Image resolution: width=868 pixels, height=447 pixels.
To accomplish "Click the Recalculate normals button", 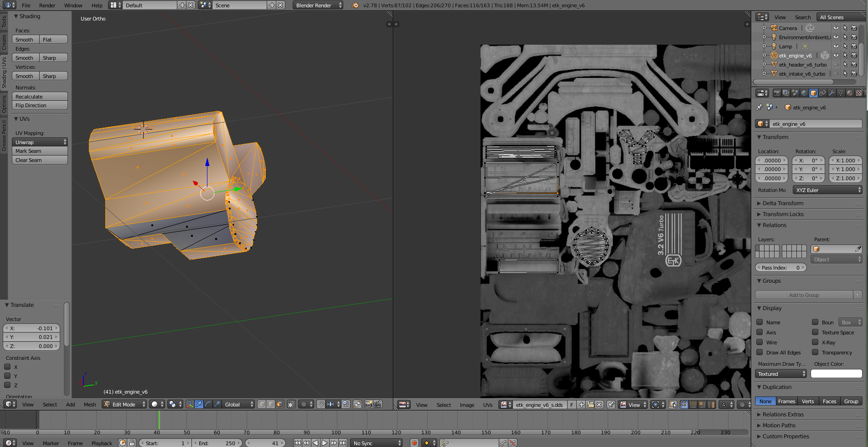I will [40, 96].
